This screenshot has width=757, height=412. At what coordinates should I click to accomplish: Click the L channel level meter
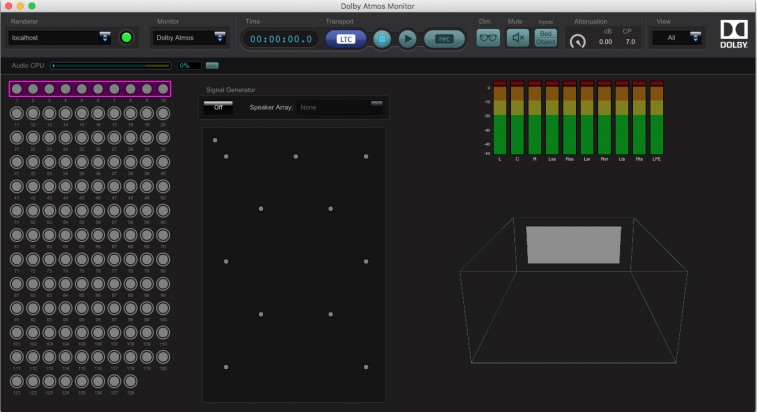click(x=500, y=118)
